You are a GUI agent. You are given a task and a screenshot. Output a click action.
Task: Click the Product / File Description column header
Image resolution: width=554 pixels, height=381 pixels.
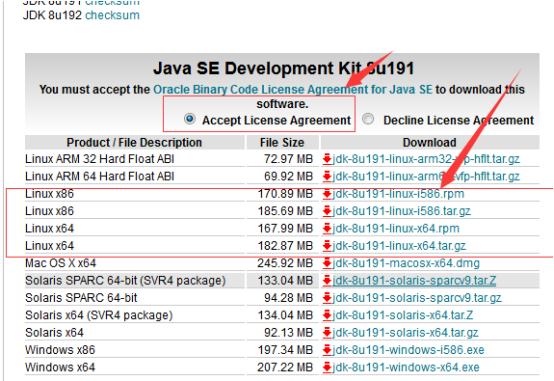(x=134, y=142)
